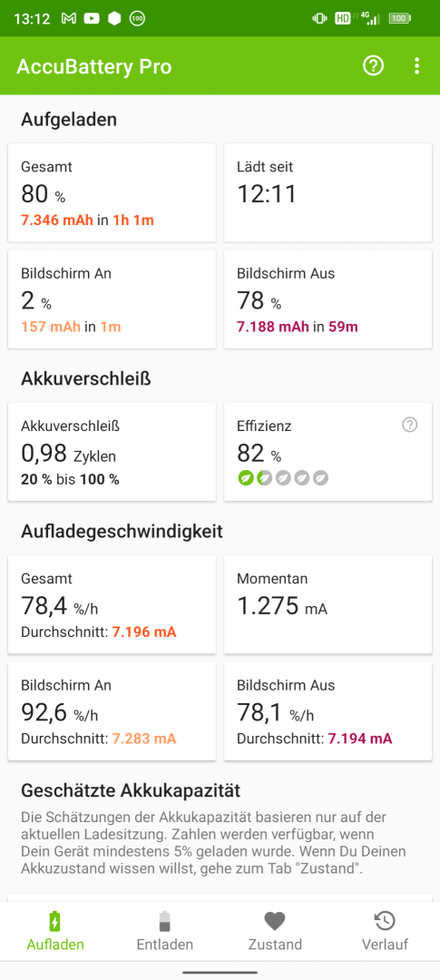Open the Zustand heart tab
Image resolution: width=440 pixels, height=980 pixels.
tap(275, 931)
